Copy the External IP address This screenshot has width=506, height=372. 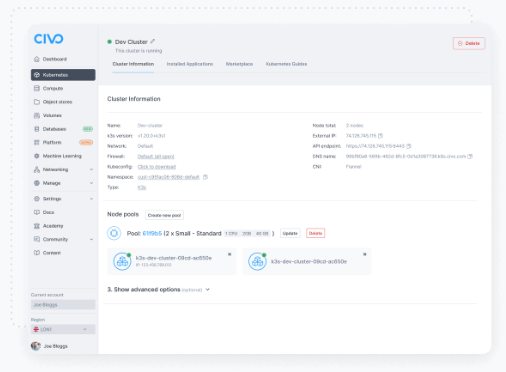pos(381,136)
